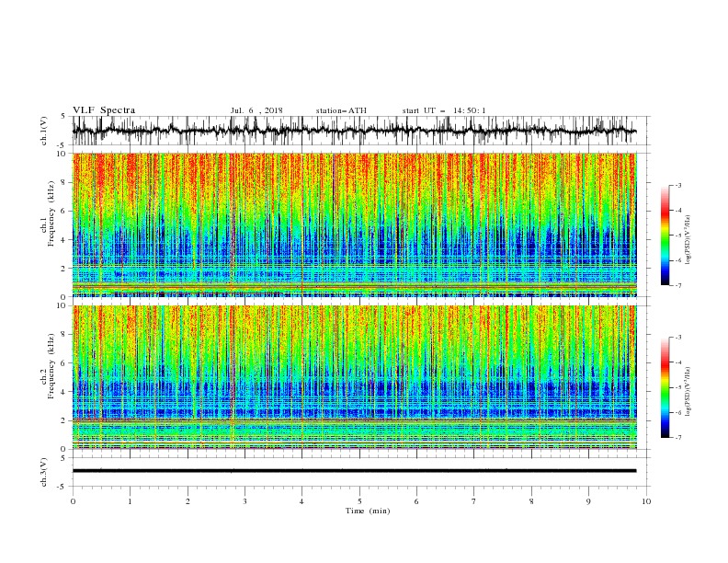Click the "Time (min)" axis label
This screenshot has height=563, width=728.
coord(368,511)
